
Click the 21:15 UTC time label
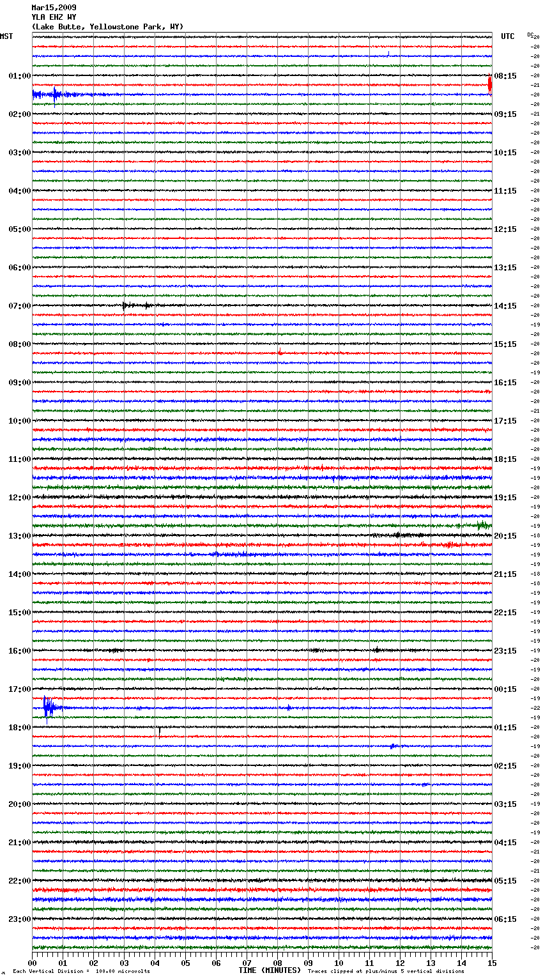coord(505,574)
